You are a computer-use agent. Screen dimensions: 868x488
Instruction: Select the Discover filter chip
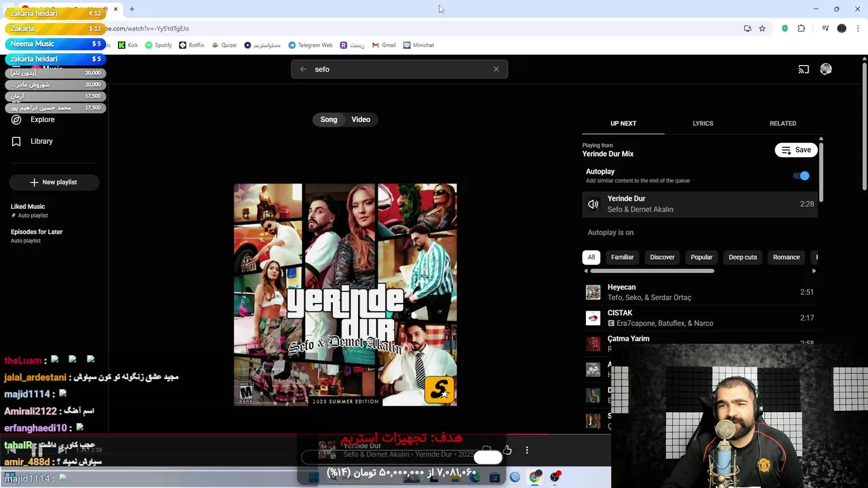[x=663, y=258]
